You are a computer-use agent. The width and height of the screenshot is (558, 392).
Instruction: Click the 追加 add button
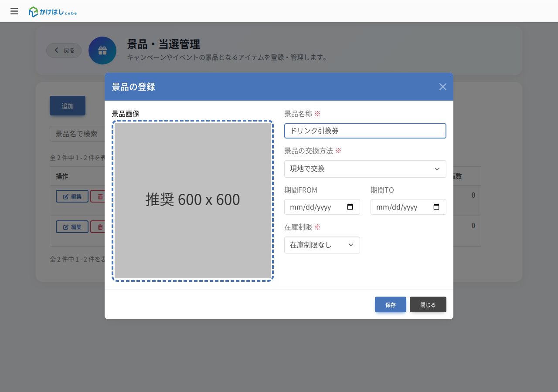point(68,106)
